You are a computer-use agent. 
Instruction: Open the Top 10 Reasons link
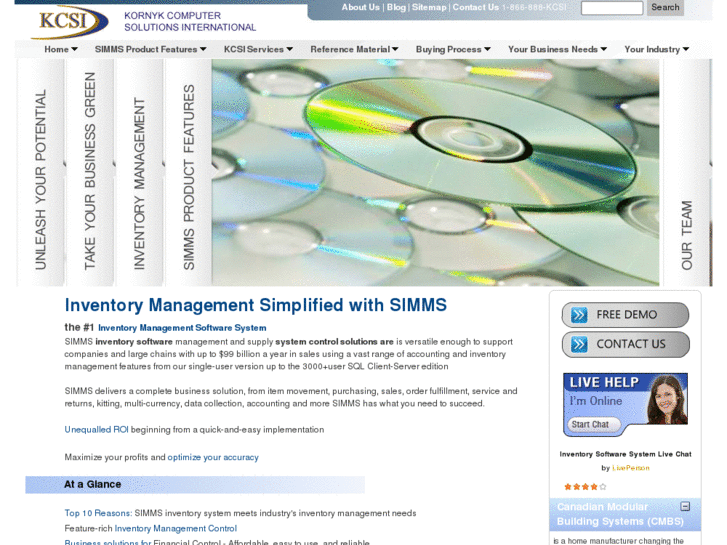(x=98, y=513)
